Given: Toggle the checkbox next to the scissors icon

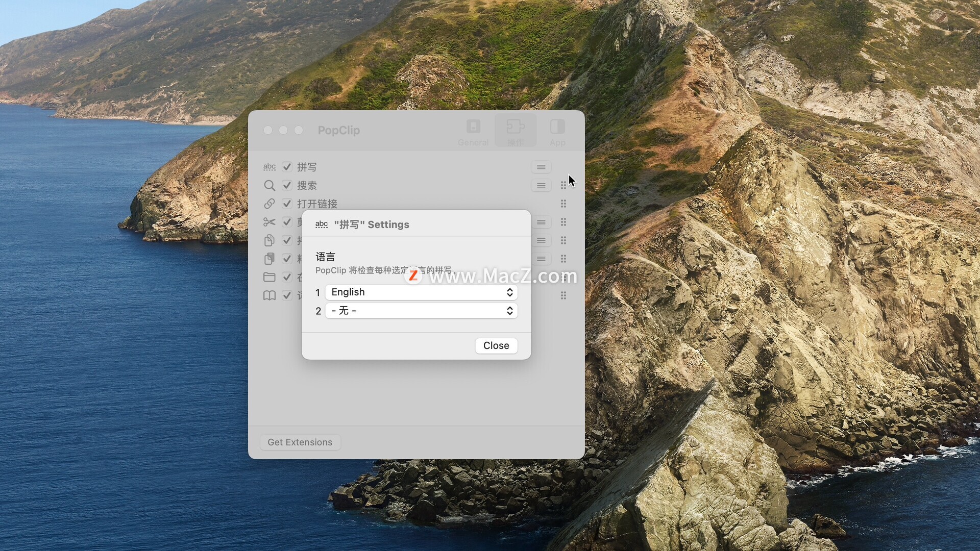Looking at the screenshot, I should point(287,222).
